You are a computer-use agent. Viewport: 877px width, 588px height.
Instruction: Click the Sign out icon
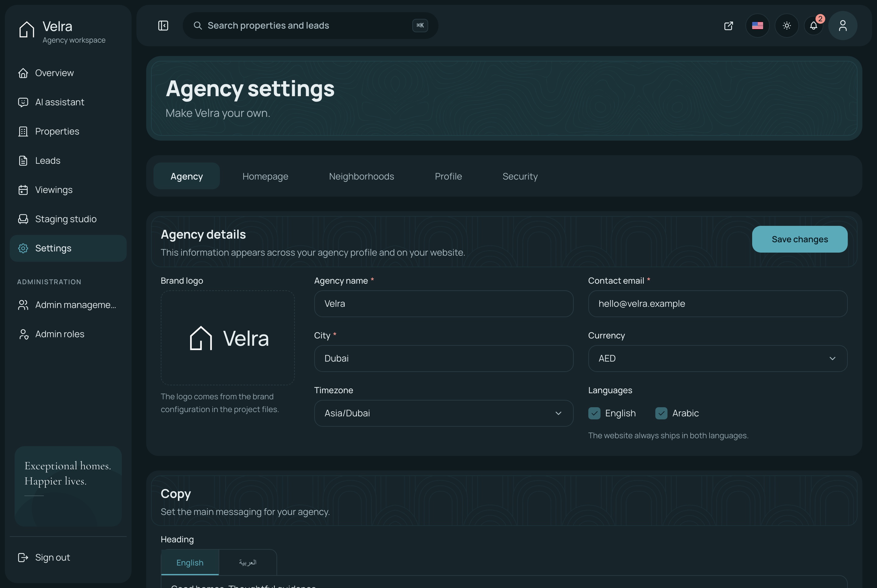[x=23, y=558]
